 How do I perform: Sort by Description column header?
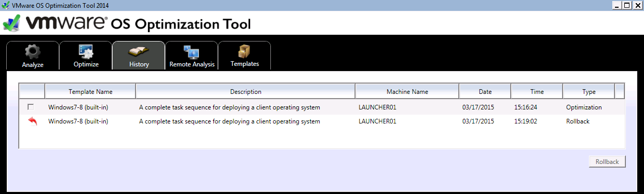tap(245, 92)
